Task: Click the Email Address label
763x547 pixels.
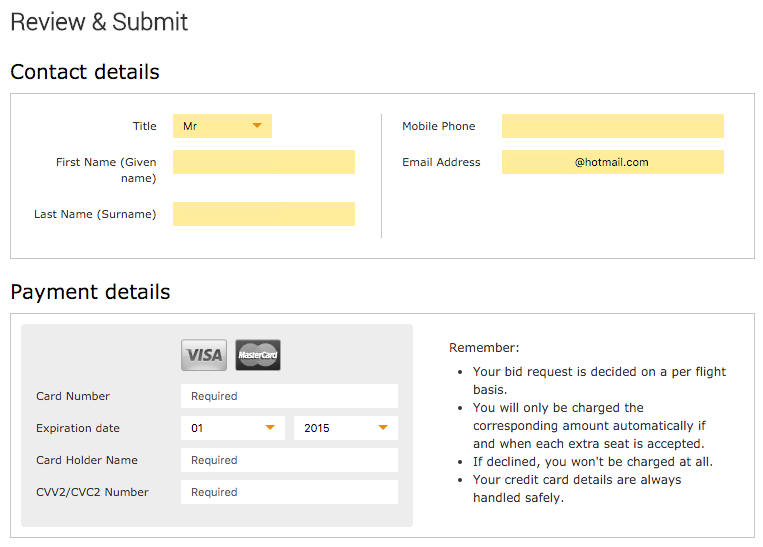Action: click(x=441, y=162)
